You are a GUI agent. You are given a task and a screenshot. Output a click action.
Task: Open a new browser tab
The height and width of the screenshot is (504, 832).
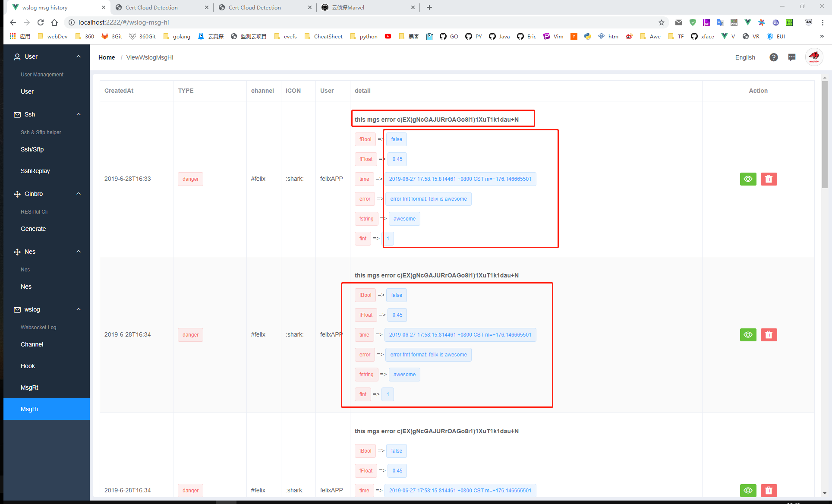429,7
